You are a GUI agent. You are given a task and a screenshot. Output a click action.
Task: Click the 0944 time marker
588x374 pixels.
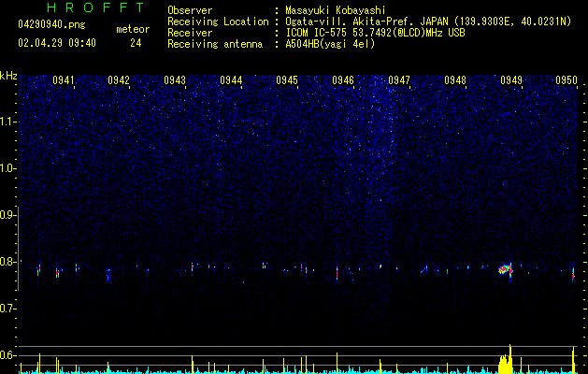tap(231, 80)
